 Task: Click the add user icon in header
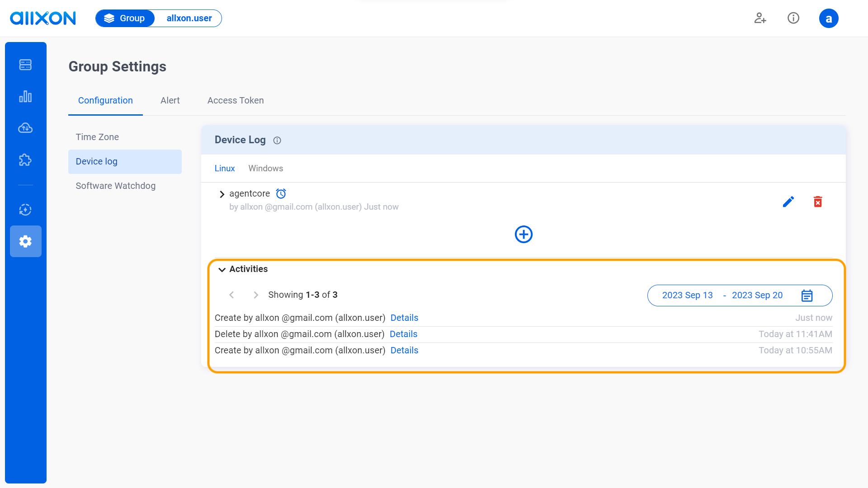pyautogui.click(x=760, y=18)
